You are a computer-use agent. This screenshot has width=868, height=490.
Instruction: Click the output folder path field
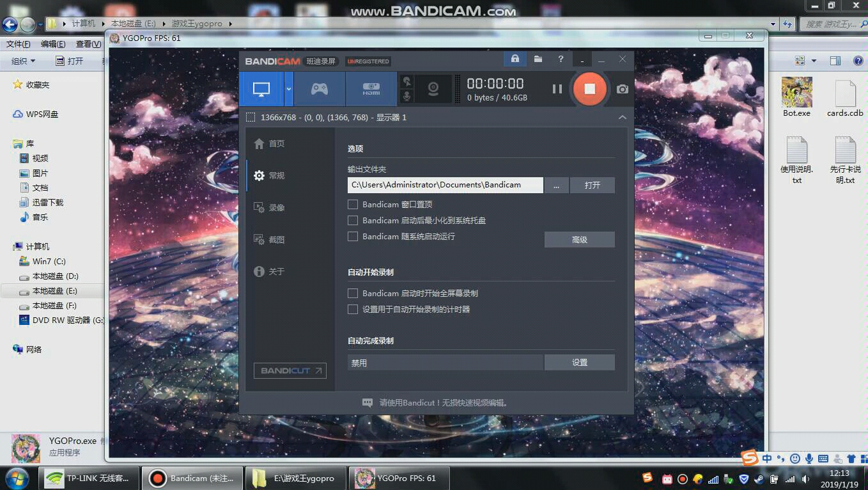tap(446, 185)
